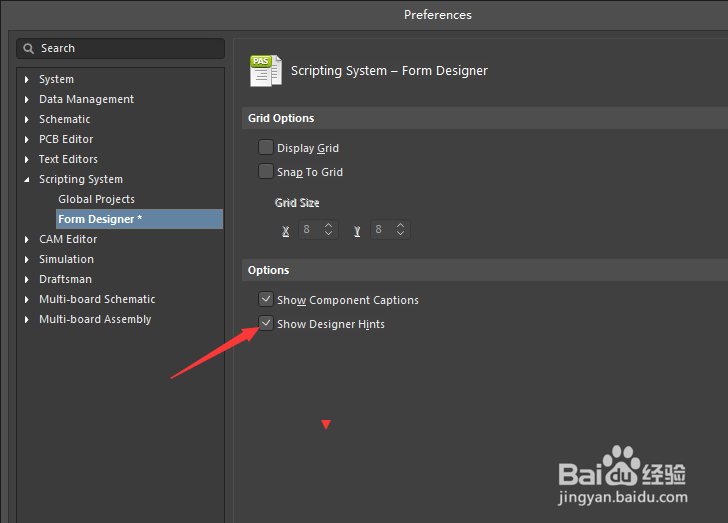Select the Draftsman tree label

click(65, 279)
